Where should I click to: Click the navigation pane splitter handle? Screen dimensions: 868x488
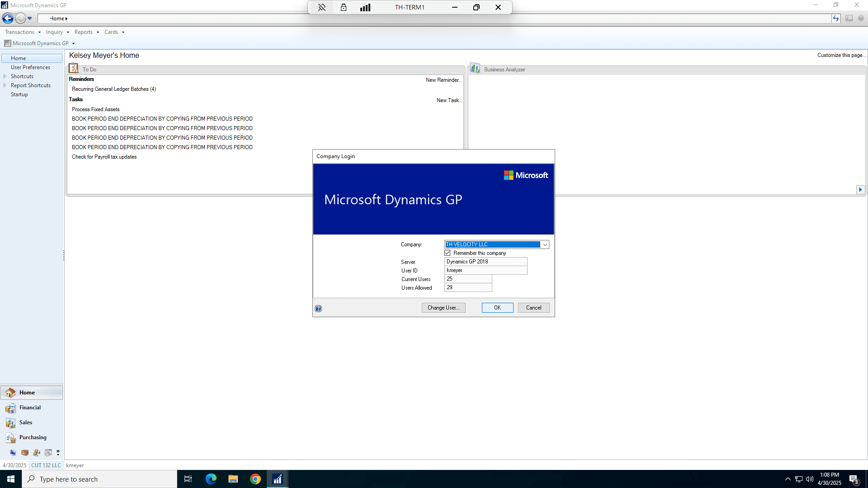pyautogui.click(x=64, y=256)
